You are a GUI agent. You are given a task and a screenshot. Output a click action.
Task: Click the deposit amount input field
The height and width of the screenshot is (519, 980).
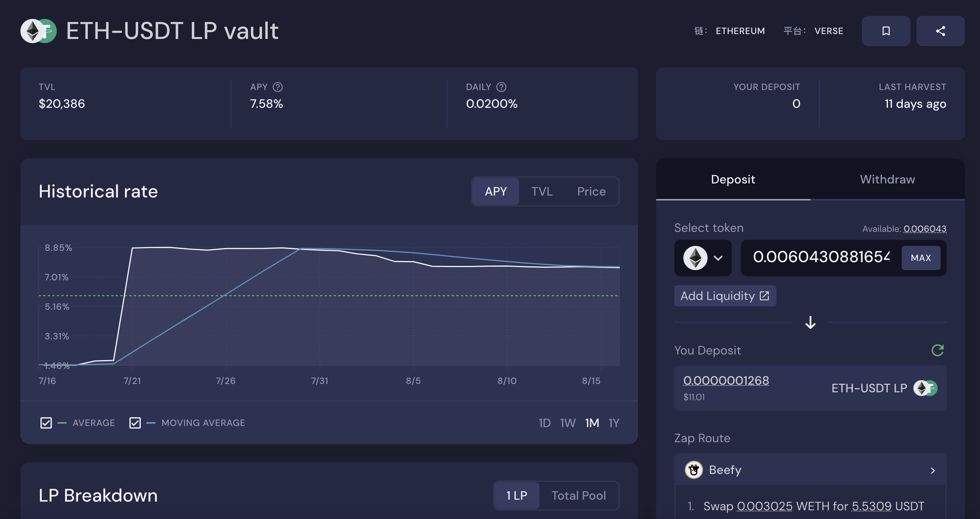coord(821,257)
